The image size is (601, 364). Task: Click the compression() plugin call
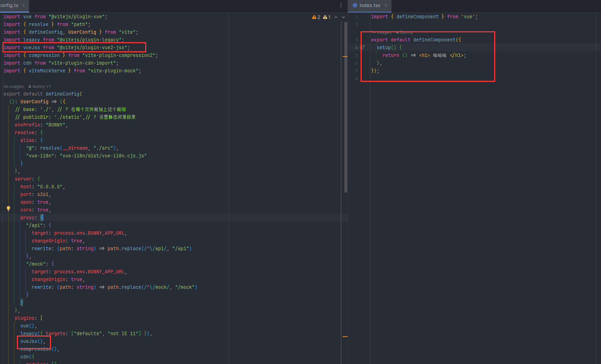(39, 349)
